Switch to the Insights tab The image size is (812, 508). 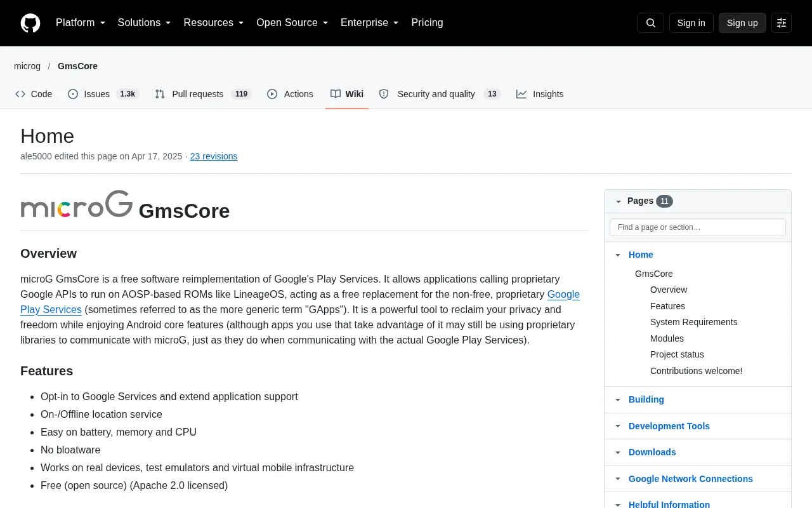tap(540, 94)
